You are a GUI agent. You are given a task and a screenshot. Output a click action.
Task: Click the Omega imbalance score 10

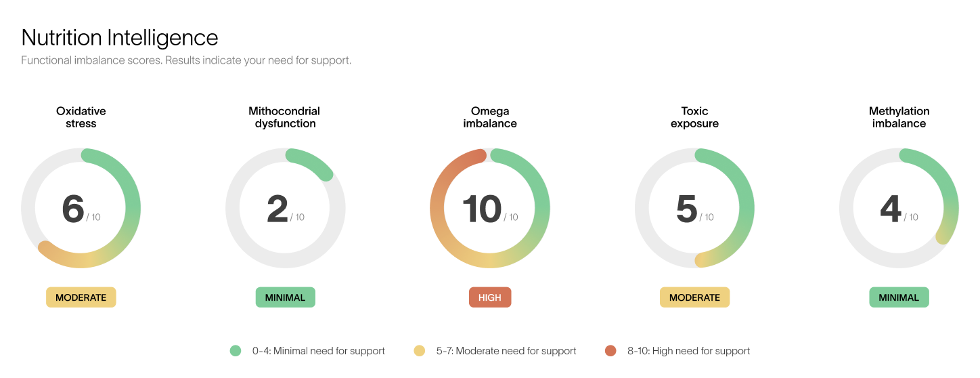(x=482, y=209)
